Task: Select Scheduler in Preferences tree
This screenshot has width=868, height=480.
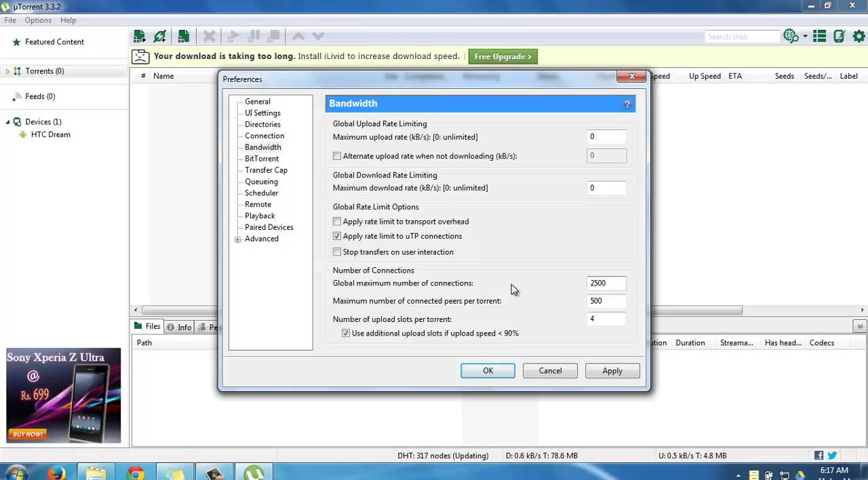Action: 261,193
